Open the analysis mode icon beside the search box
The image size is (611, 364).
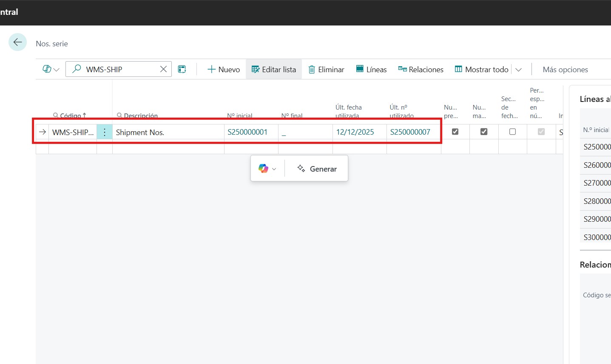tap(182, 69)
